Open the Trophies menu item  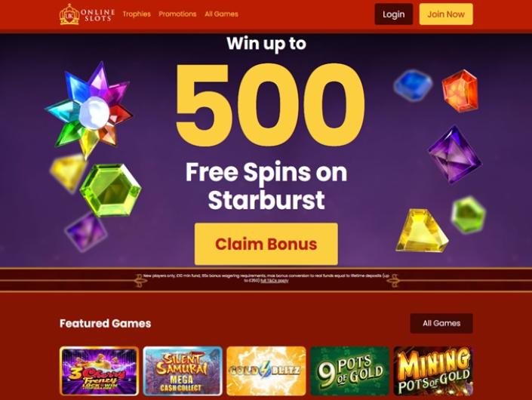coord(137,14)
